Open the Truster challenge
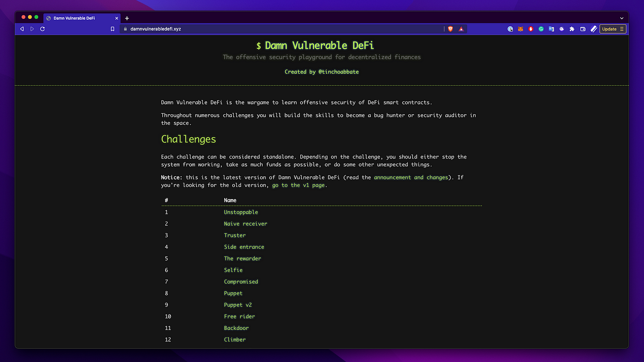The height and width of the screenshot is (362, 644). [x=235, y=235]
